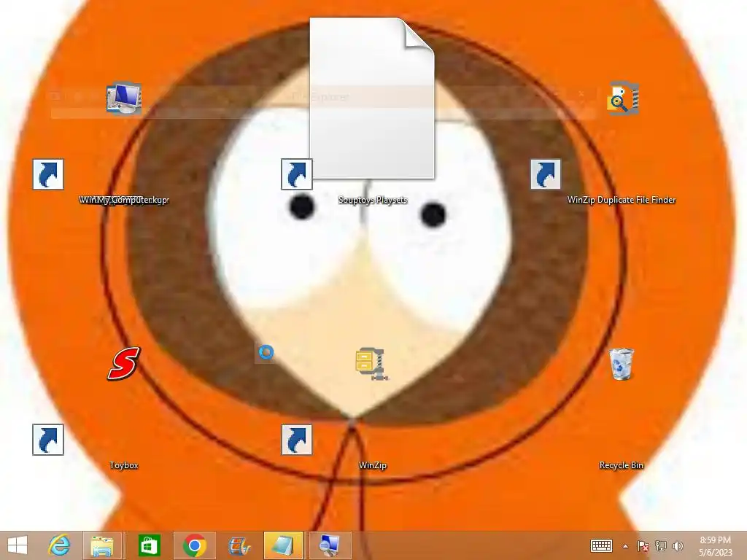Open the red S Toybox icon
Viewport: 747px width, 560px height.
[x=124, y=363]
